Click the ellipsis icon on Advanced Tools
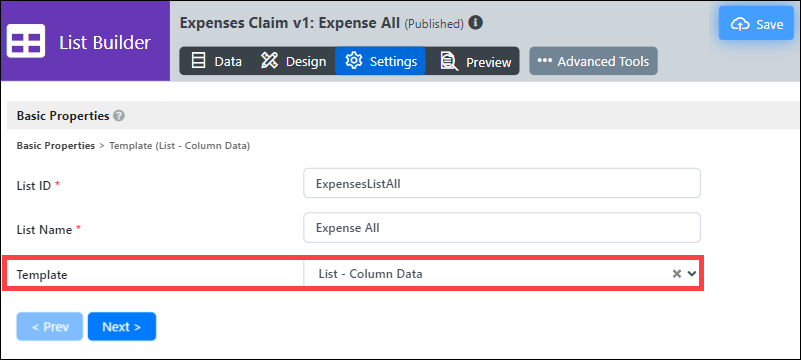This screenshot has width=801, height=360. pos(545,61)
